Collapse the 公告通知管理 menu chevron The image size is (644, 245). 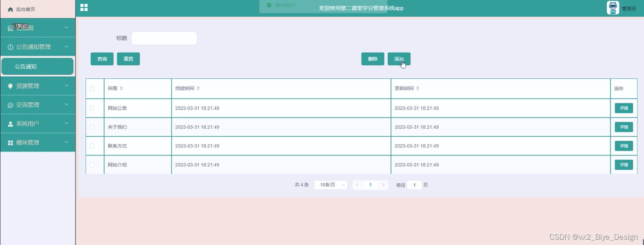[x=67, y=47]
